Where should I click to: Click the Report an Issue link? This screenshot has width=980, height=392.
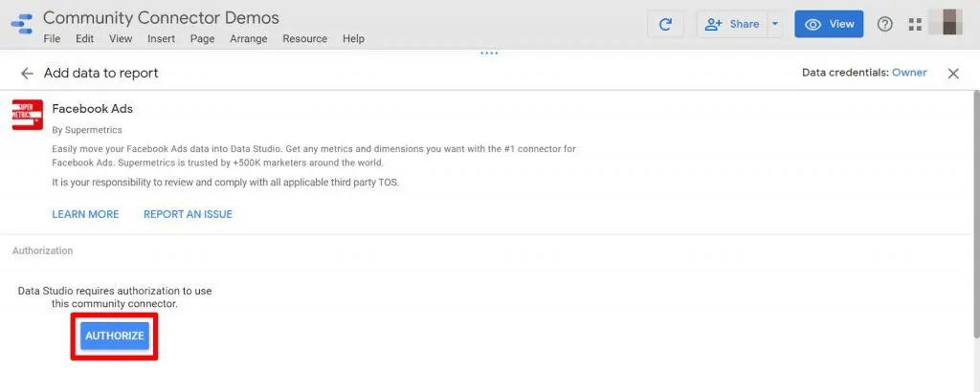[188, 214]
